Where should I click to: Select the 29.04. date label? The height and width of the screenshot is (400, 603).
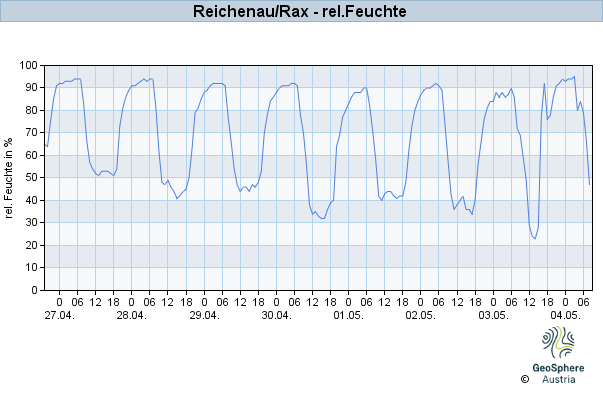pos(204,315)
